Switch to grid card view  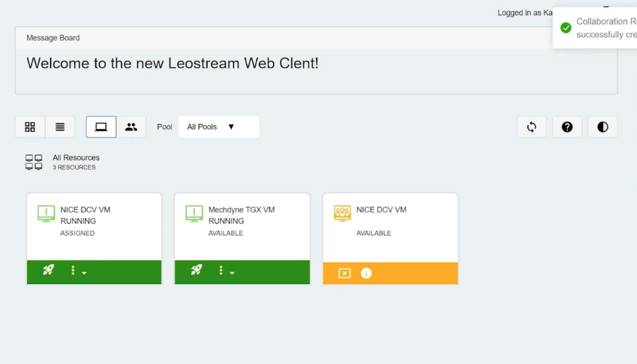click(29, 126)
